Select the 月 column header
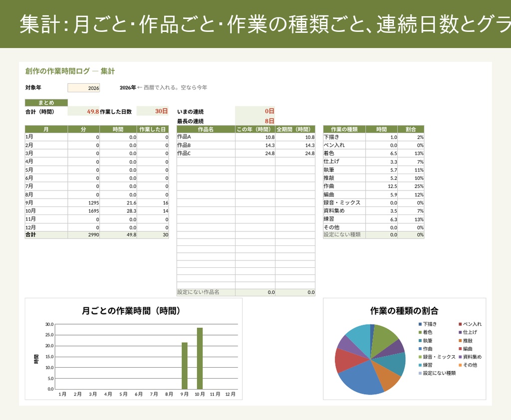The image size is (511, 420). tap(46, 129)
